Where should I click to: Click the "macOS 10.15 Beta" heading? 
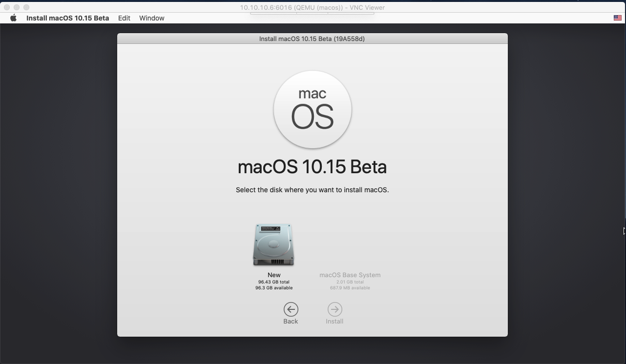(x=313, y=167)
